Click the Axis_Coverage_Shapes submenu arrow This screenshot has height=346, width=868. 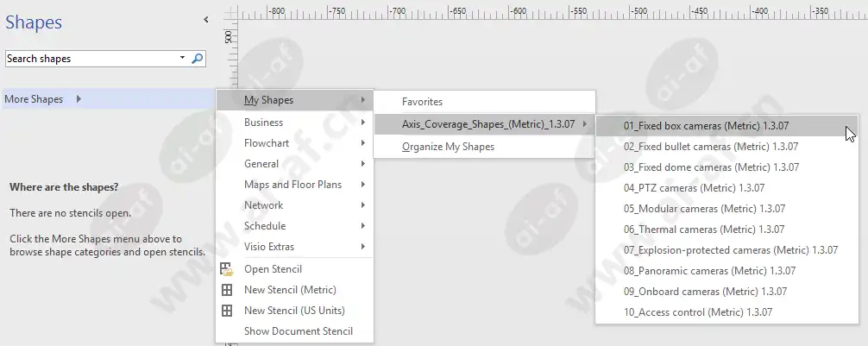585,124
